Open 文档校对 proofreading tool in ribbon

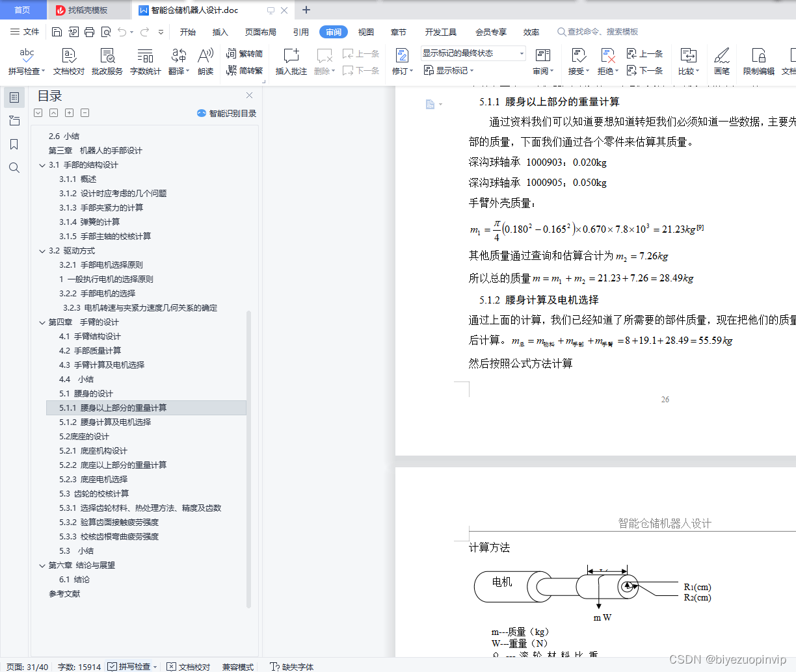(x=69, y=62)
